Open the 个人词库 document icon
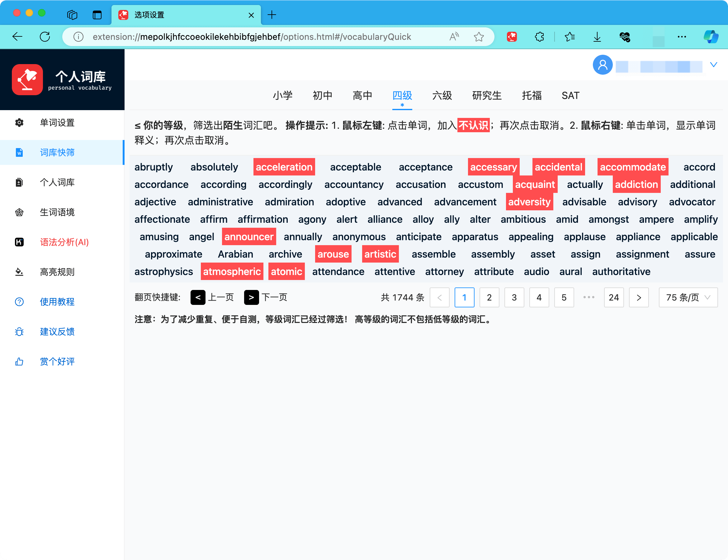Viewport: 728px width, 560px height. [x=19, y=182]
